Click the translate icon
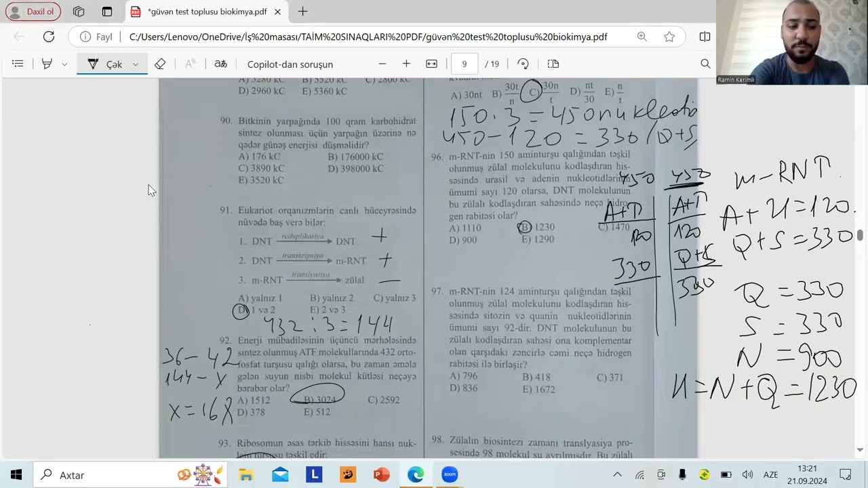Viewport: 868px width, 488px height. (x=221, y=64)
